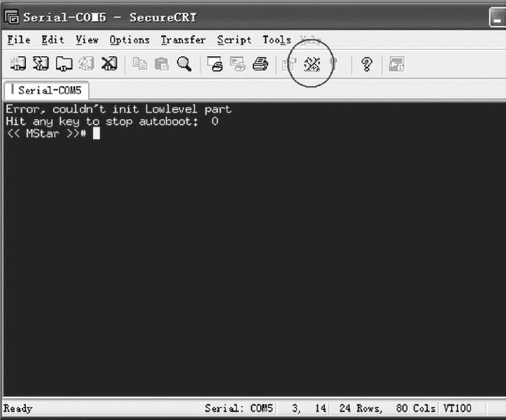506x420 pixels.
Task: Click the MStar command prompt line
Action: [53, 133]
